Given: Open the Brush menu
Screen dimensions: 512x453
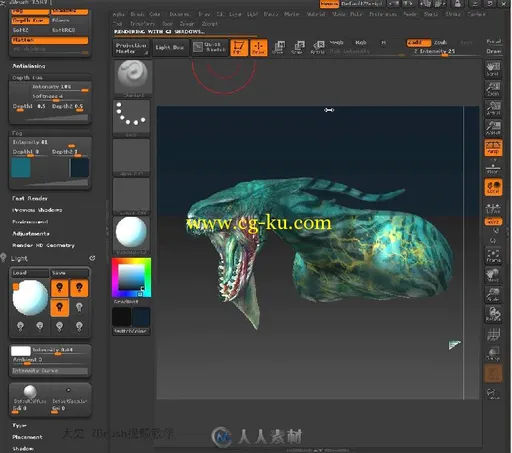Looking at the screenshot, I should (x=137, y=14).
